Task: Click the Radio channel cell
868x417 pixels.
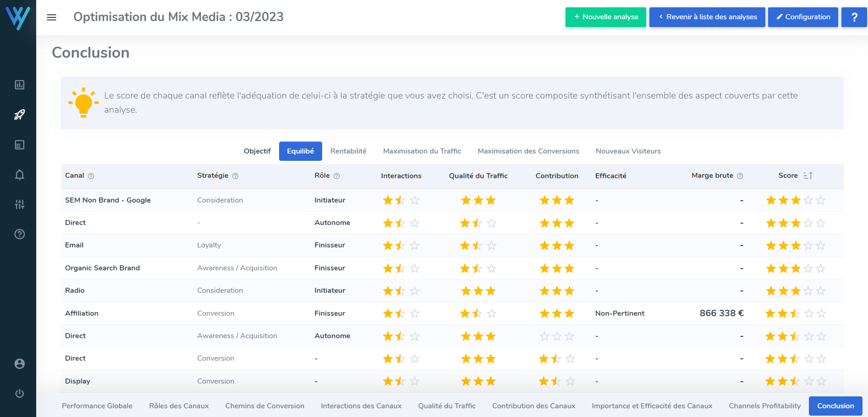Action: [x=75, y=291]
